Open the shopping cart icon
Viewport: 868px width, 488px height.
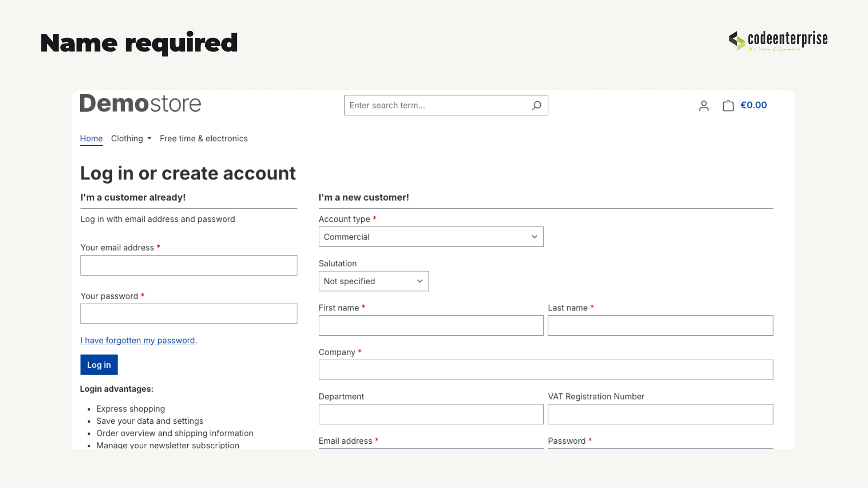[x=728, y=105]
